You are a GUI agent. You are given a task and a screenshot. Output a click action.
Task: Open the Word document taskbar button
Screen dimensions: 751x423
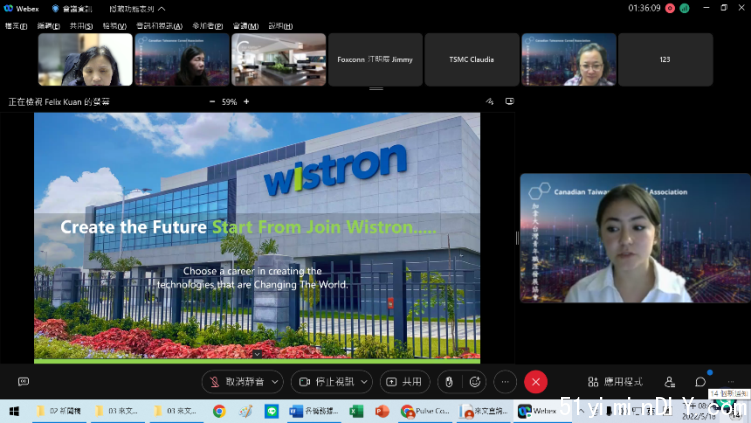314,411
